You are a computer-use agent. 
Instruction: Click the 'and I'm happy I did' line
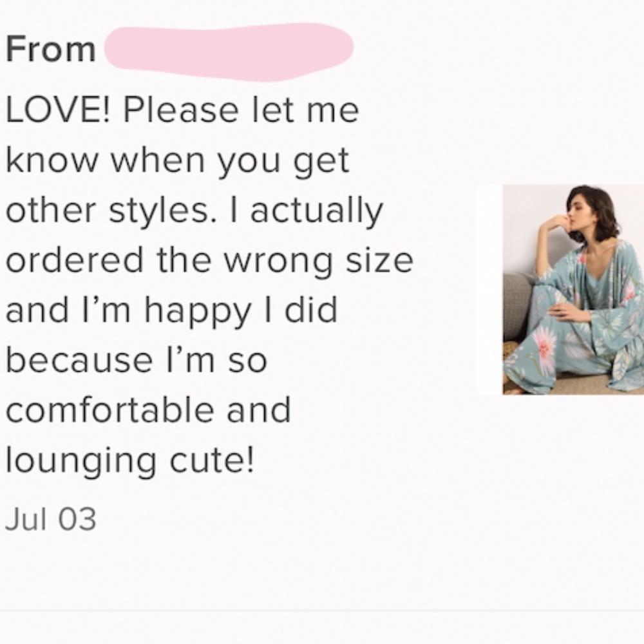pos(172,311)
